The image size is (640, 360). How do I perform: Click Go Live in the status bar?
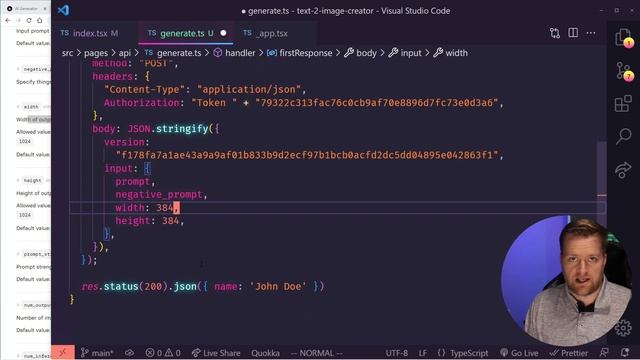pyautogui.click(x=519, y=353)
